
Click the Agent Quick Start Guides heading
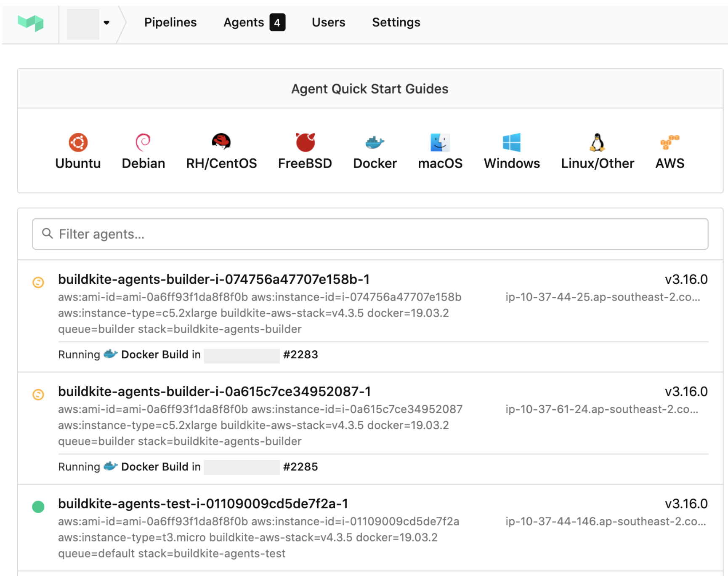(370, 89)
